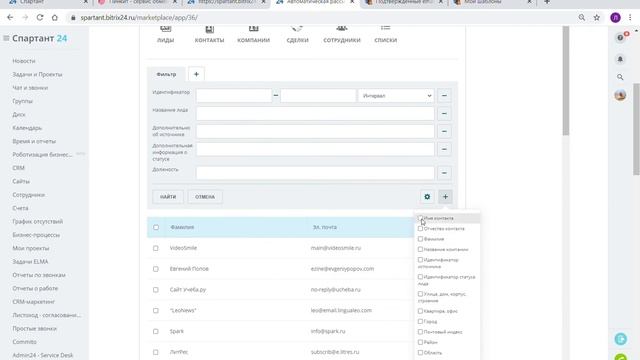This screenshot has width=640, height=360.
Task: Click the plus button next to the gear
Action: (x=445, y=197)
